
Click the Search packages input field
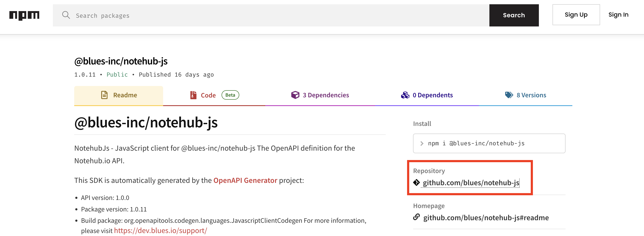click(175, 15)
